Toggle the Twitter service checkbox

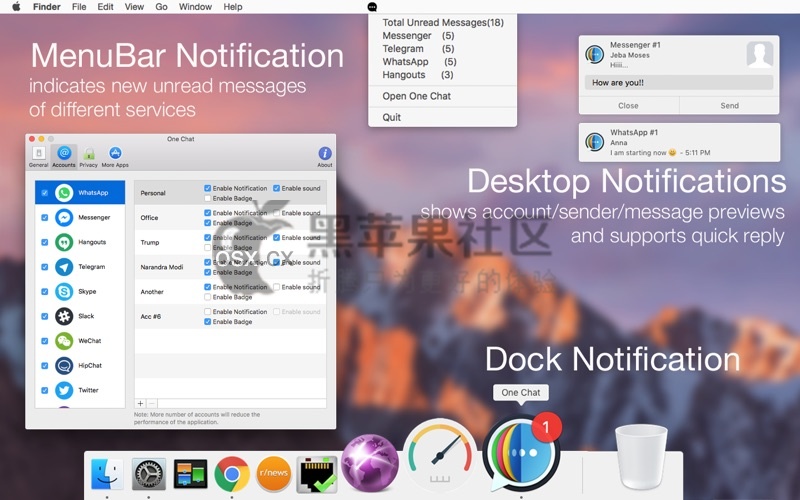click(45, 390)
